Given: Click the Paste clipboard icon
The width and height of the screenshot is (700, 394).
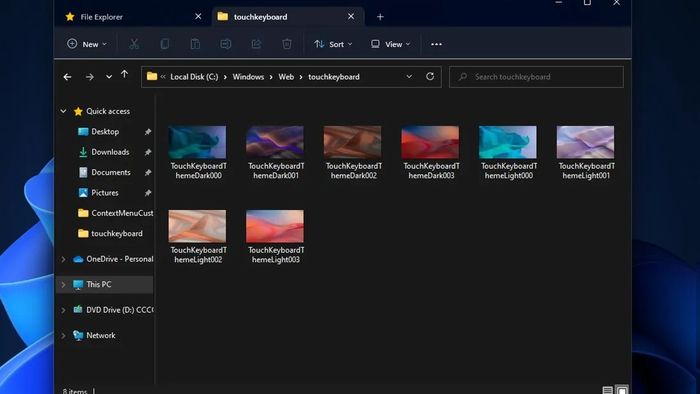Looking at the screenshot, I should pyautogui.click(x=195, y=44).
